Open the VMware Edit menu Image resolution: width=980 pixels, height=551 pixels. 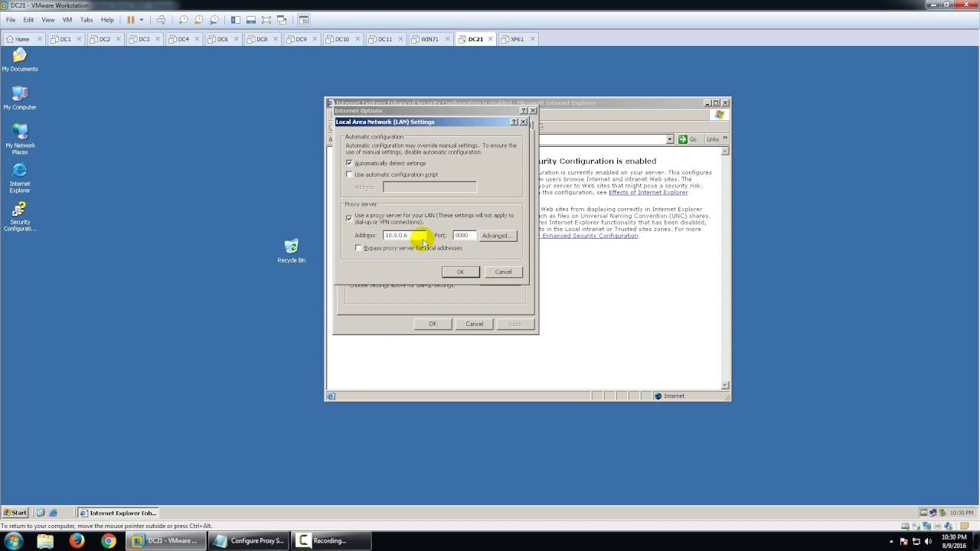coord(28,20)
